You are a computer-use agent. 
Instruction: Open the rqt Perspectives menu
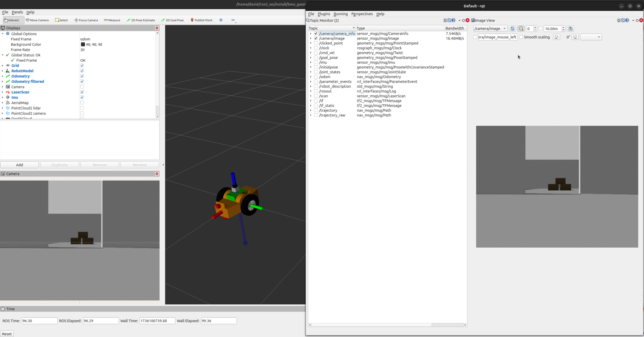(362, 14)
